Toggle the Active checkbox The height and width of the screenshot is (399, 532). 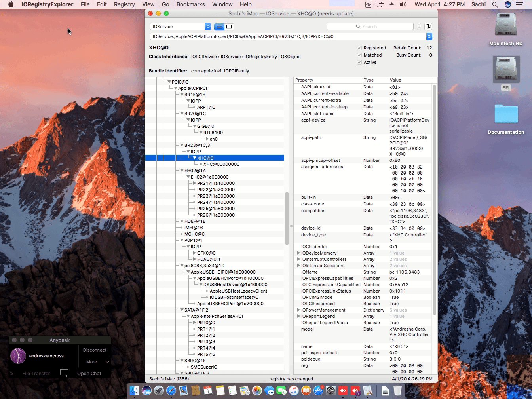pos(359,62)
